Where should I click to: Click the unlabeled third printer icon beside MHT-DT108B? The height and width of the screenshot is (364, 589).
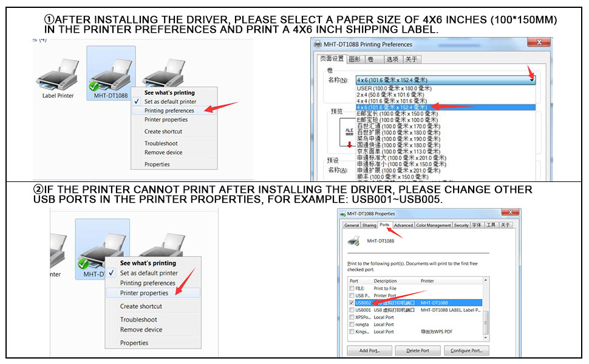pyautogui.click(x=165, y=73)
